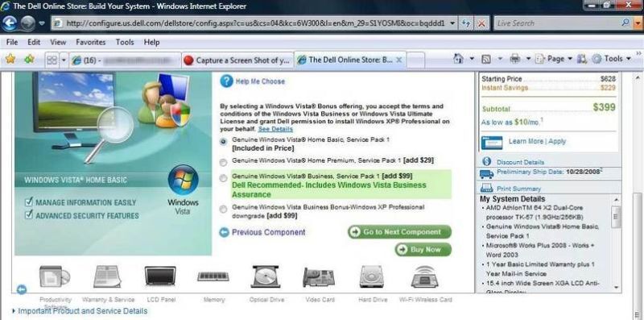Select Vista Business Service Pack 1 option

coord(223,178)
